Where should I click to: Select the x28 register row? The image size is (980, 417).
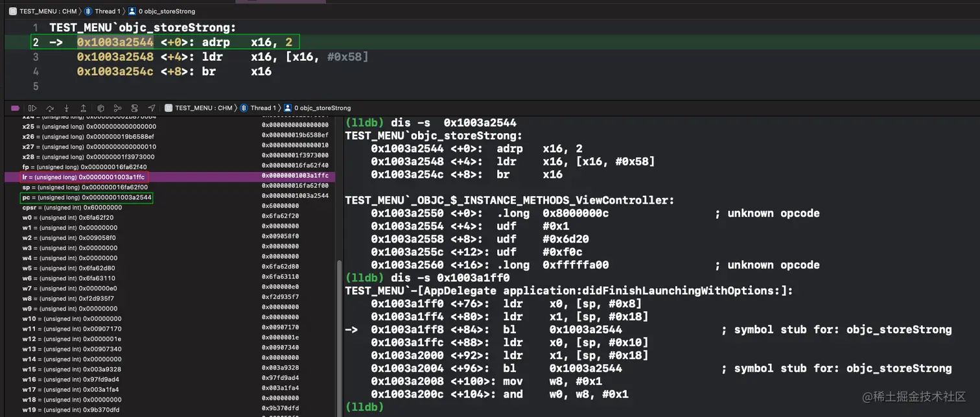(169, 157)
